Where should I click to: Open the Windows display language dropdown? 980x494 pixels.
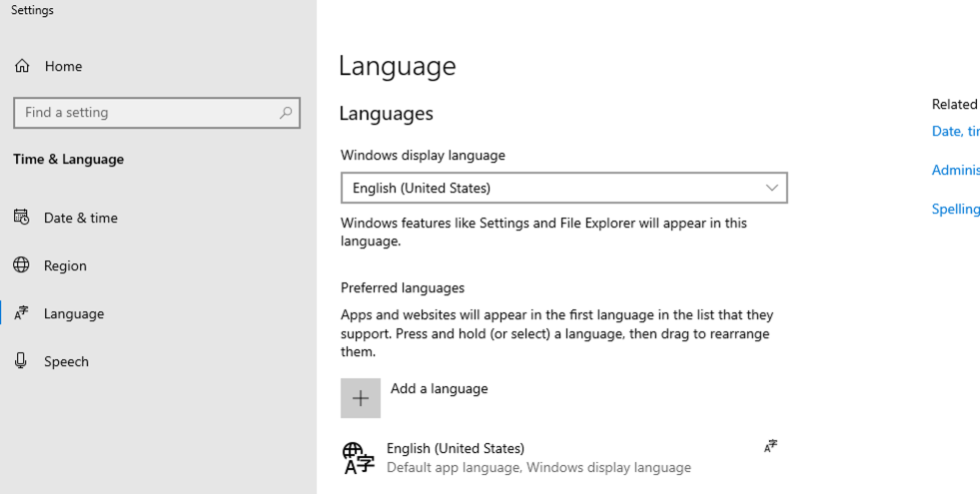[563, 188]
